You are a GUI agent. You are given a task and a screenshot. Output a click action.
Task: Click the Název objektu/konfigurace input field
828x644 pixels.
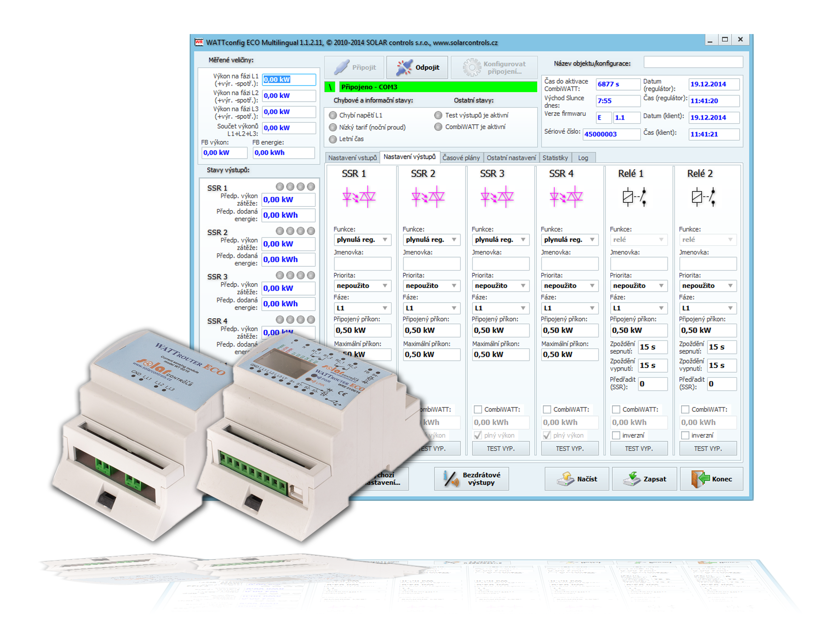click(693, 63)
